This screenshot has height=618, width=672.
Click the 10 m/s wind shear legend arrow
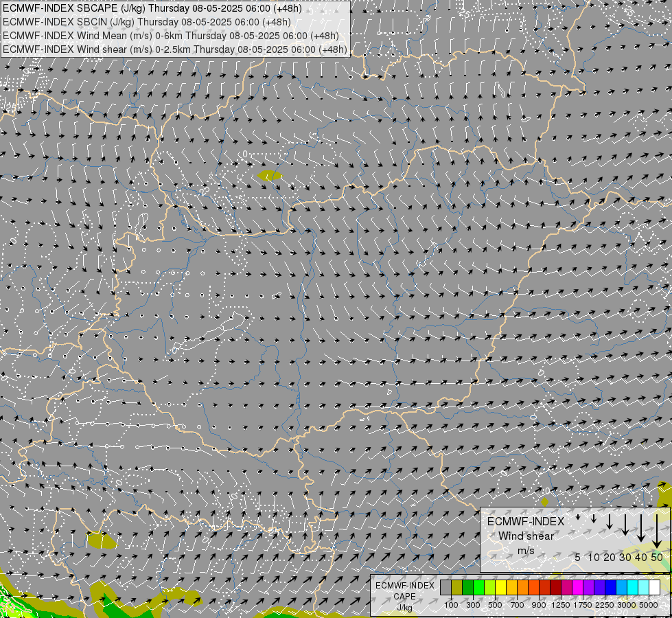point(594,518)
